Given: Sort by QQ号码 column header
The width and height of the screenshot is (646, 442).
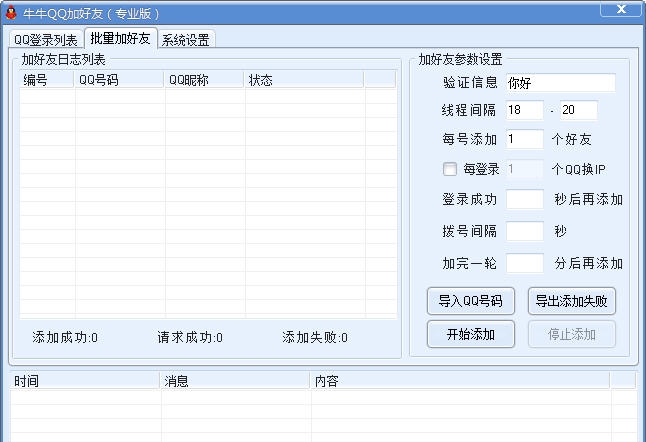Looking at the screenshot, I should point(119,80).
